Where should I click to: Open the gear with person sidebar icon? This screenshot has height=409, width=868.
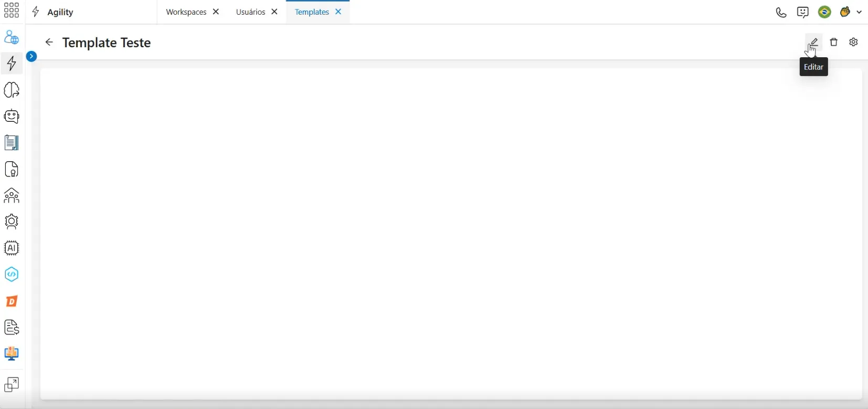(12, 222)
